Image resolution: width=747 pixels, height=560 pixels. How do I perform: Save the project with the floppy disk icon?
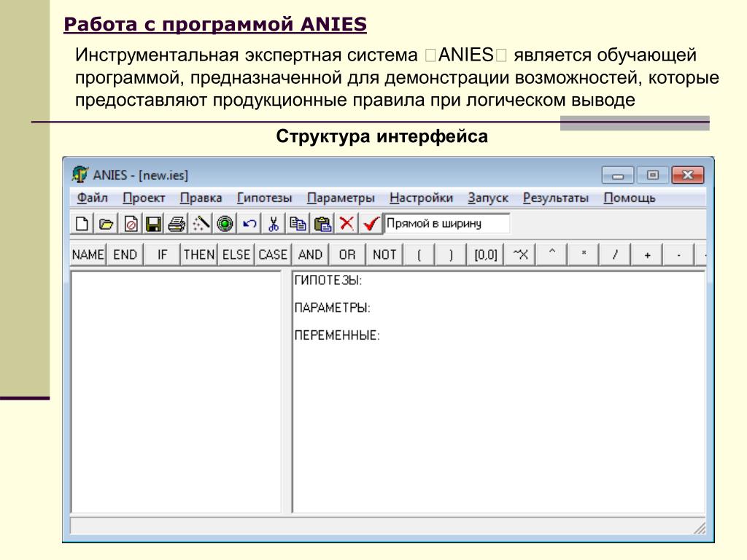point(153,223)
